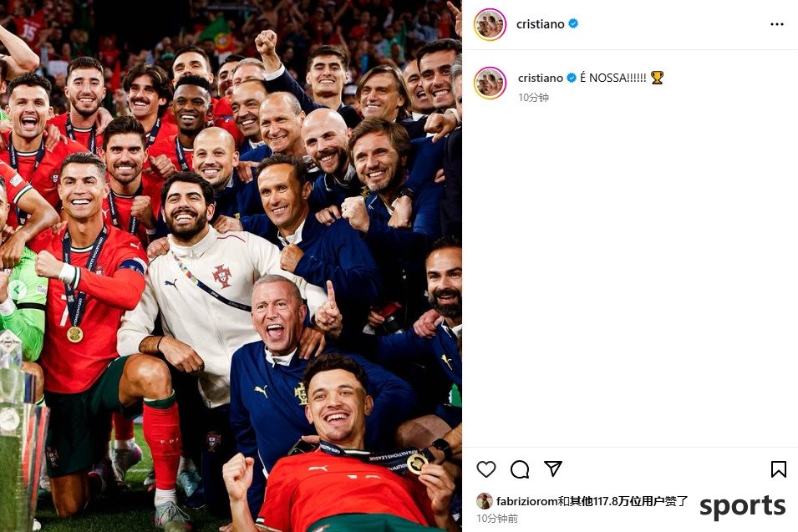Open cristiano's story from header avatar

coord(490,24)
